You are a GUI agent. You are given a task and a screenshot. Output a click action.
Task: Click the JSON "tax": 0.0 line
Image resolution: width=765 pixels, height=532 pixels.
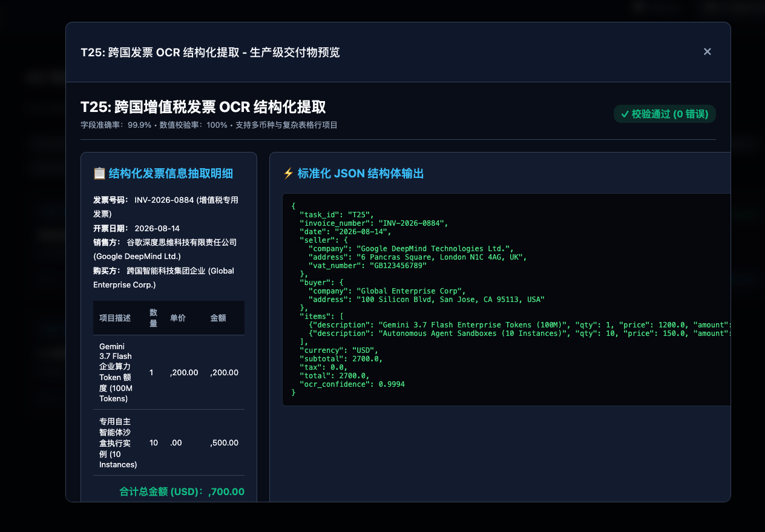pos(324,367)
